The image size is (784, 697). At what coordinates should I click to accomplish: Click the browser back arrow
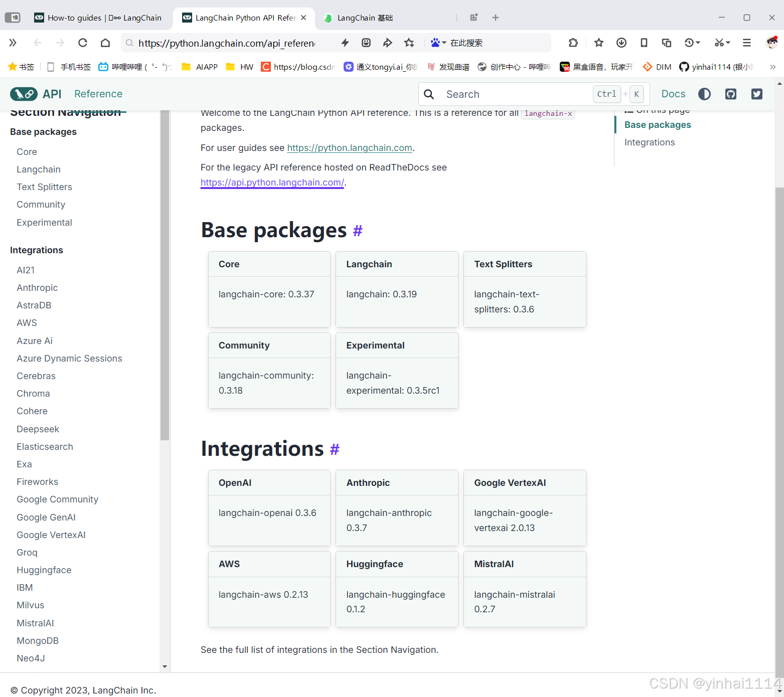[x=38, y=43]
